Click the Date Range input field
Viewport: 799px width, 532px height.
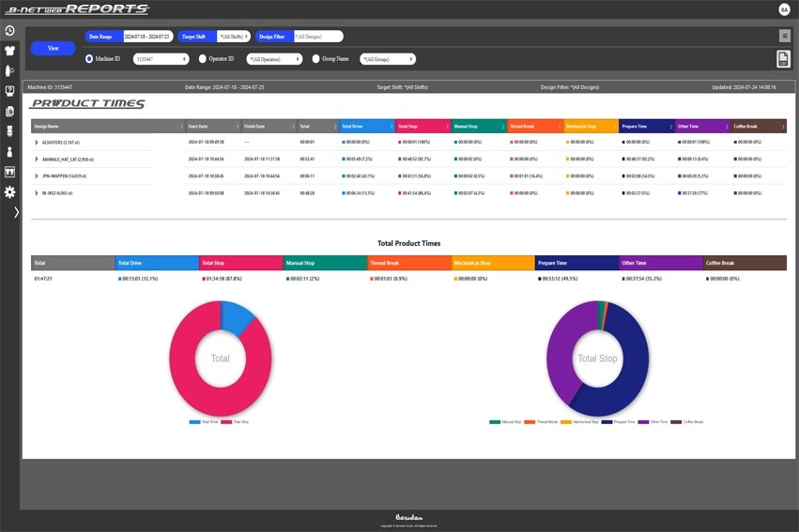pyautogui.click(x=147, y=37)
